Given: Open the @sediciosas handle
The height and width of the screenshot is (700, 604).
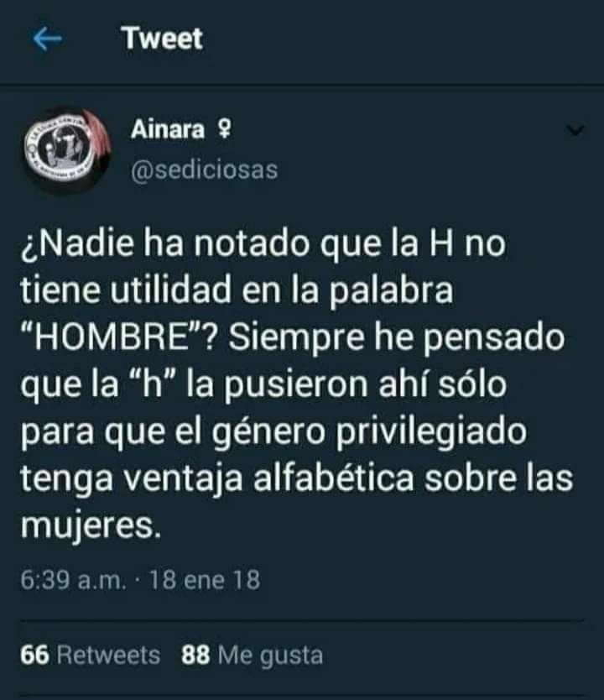Looking at the screenshot, I should (205, 170).
